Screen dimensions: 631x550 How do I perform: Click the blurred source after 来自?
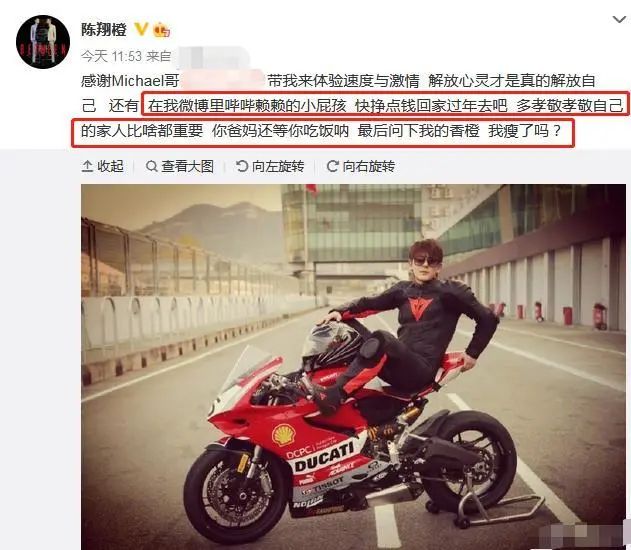click(213, 57)
